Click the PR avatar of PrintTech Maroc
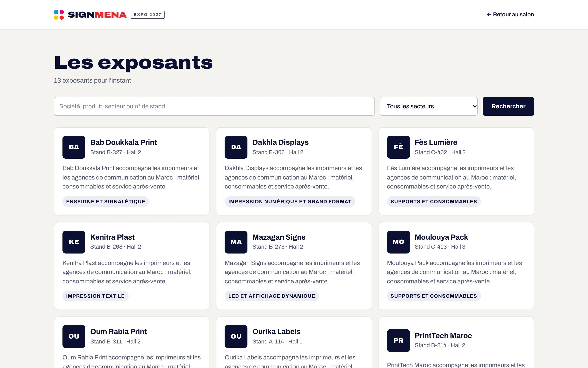The image size is (588, 368). pyautogui.click(x=398, y=340)
